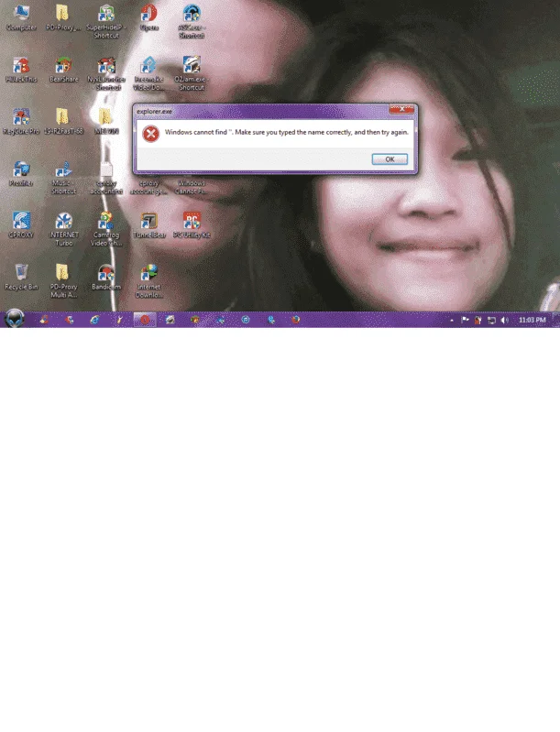The image size is (560, 732).
Task: Open Internet Explorer from the taskbar
Action: point(94,320)
